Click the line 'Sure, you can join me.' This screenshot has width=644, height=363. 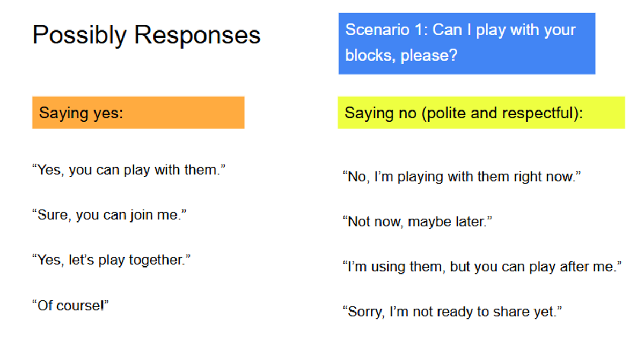pyautogui.click(x=109, y=216)
